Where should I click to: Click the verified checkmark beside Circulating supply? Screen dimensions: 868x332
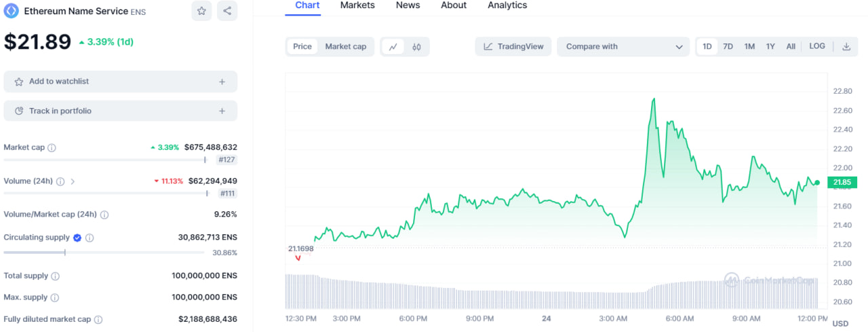[77, 238]
